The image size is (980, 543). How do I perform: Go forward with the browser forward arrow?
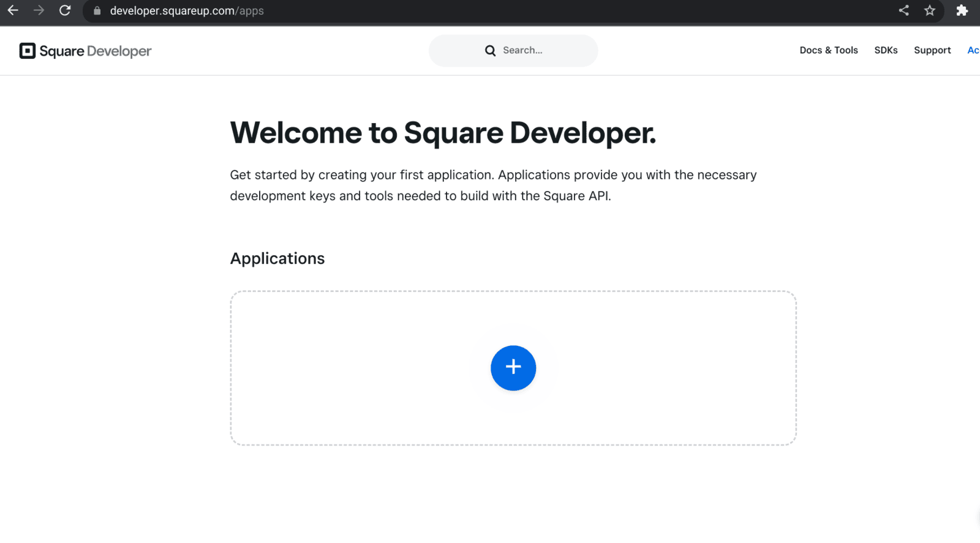point(39,10)
